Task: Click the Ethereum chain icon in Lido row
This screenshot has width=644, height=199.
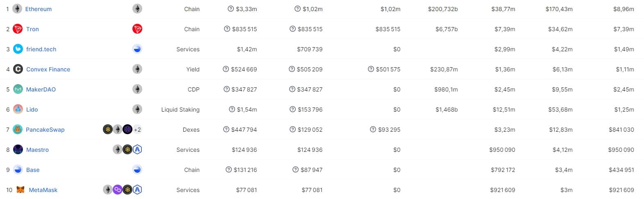Action: 137,109
